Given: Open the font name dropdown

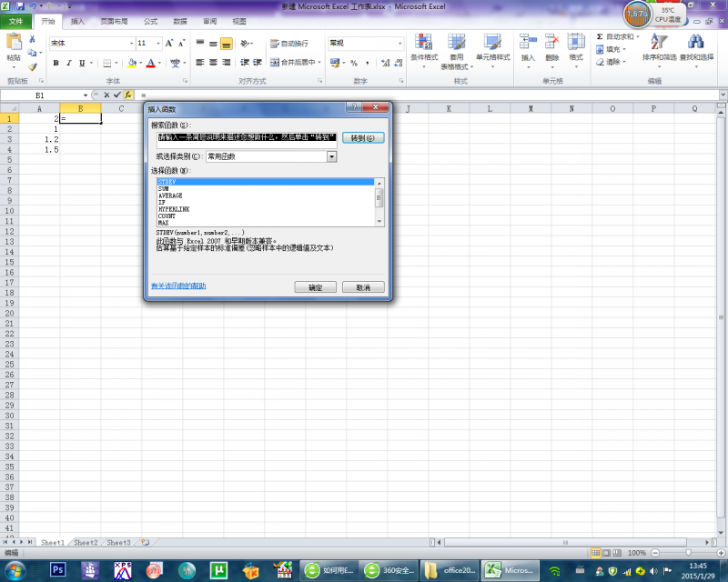Looking at the screenshot, I should (131, 44).
